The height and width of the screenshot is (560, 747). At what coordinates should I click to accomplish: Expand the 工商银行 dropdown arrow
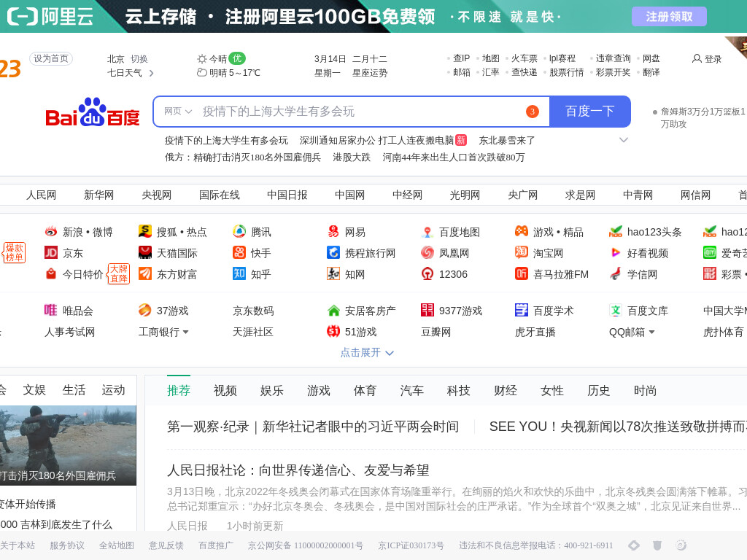pos(186,332)
